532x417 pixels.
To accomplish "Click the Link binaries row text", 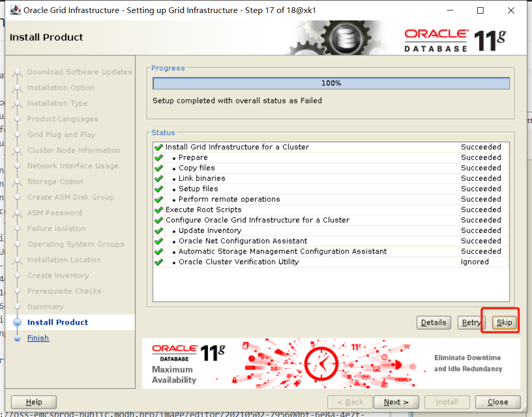I will [x=202, y=178].
